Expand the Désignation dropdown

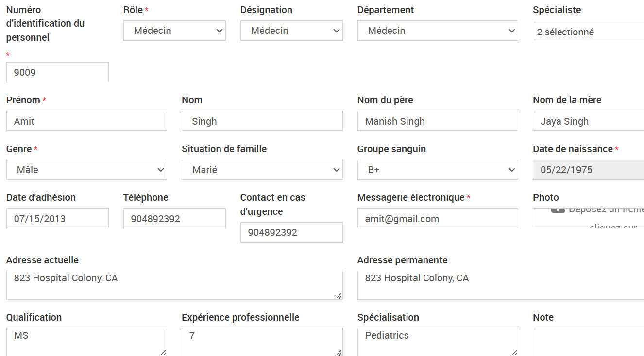coord(291,31)
